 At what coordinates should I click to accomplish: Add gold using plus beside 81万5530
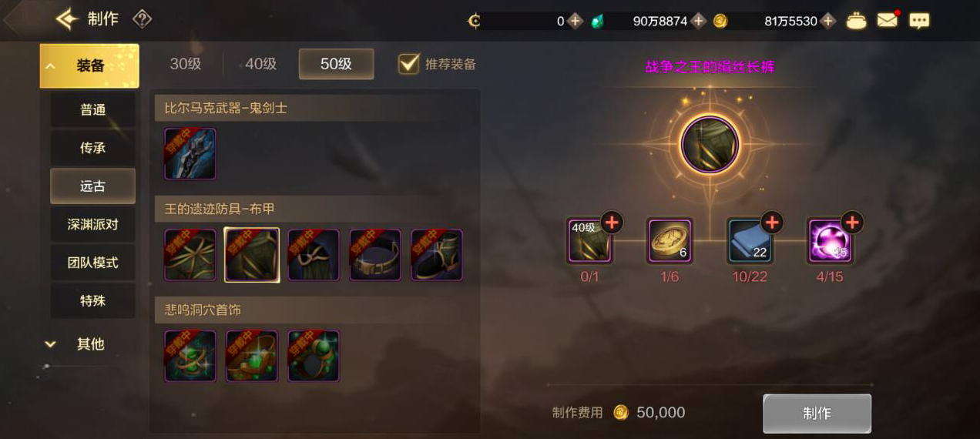(x=828, y=22)
